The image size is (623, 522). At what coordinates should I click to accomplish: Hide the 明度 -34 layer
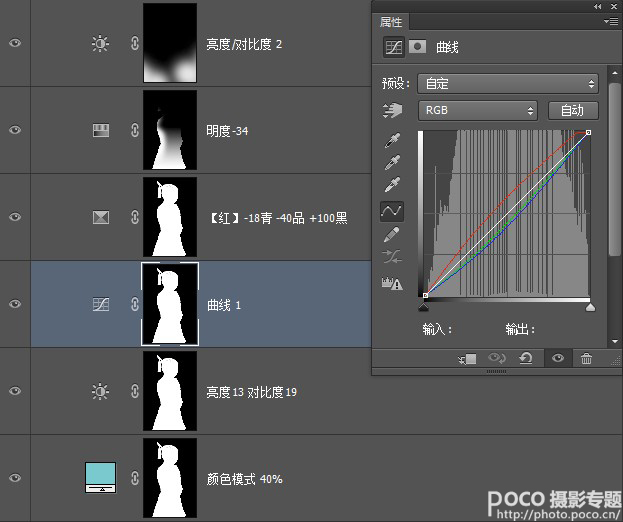[15, 130]
